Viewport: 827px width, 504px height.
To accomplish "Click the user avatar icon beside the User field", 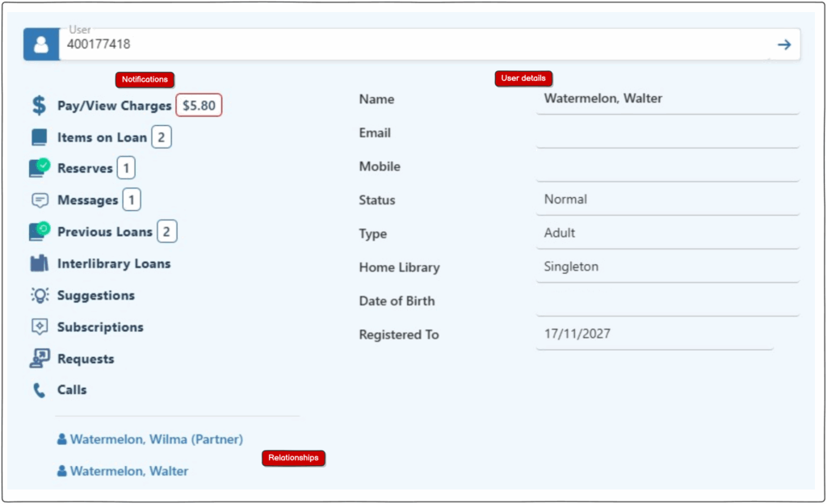I will click(x=40, y=44).
